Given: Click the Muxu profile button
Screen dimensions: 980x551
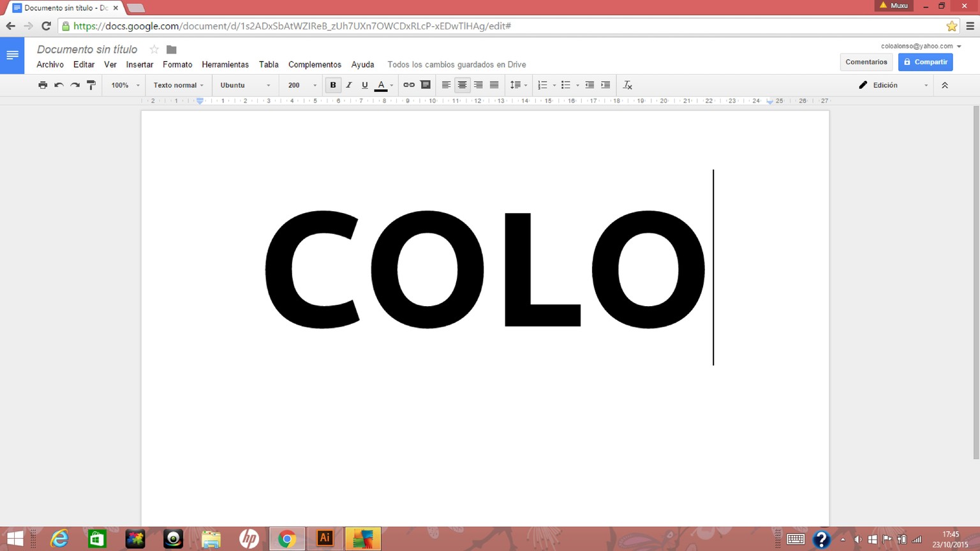Looking at the screenshot, I should [x=894, y=5].
